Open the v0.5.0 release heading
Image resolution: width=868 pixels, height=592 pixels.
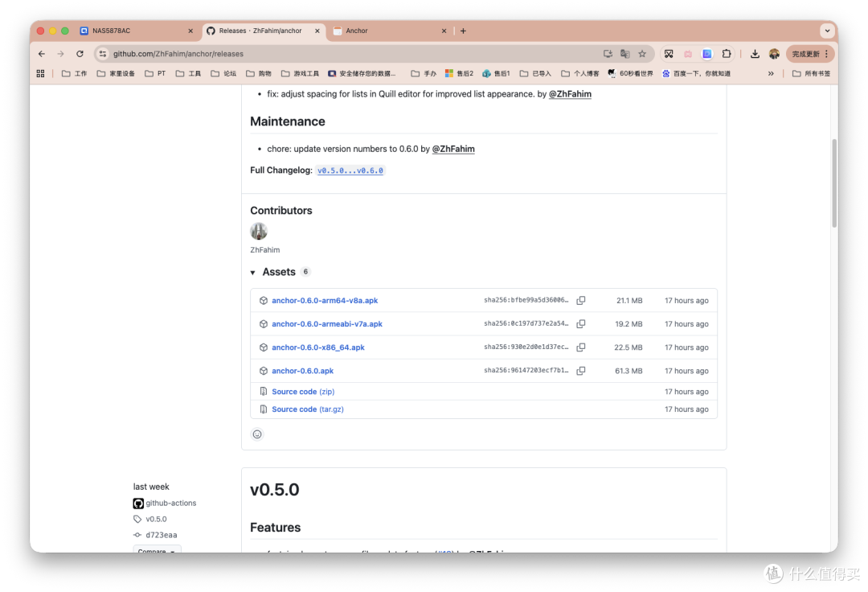(274, 490)
